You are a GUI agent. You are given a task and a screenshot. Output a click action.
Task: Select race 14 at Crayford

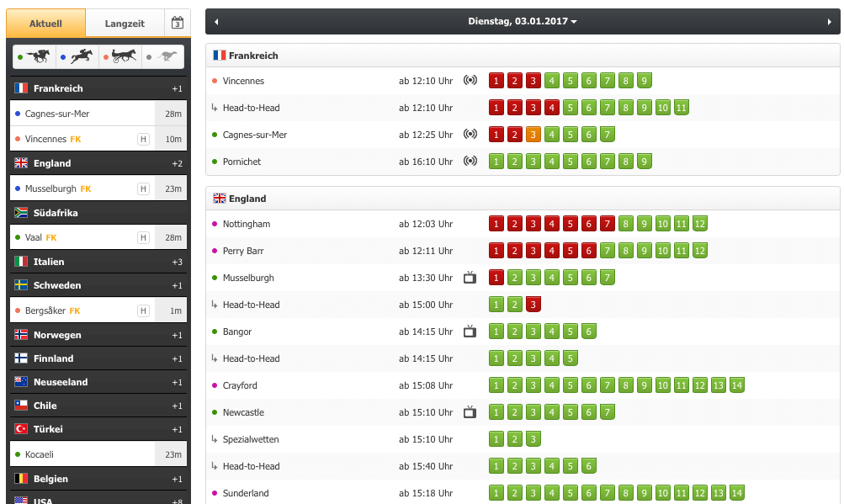click(737, 385)
